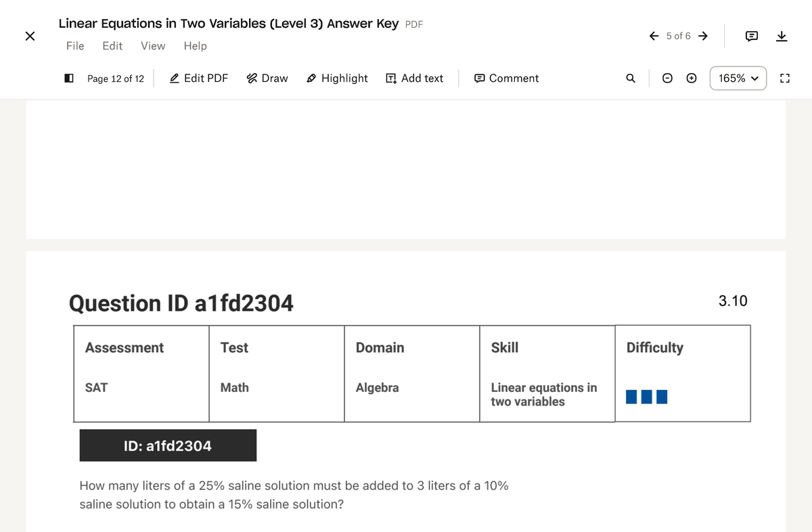
Task: Download the PDF file
Action: tap(782, 36)
